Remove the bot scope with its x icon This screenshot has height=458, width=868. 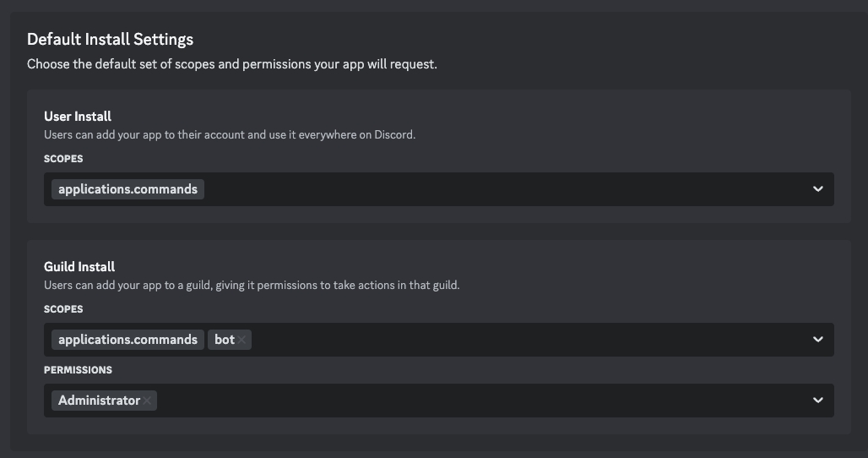click(242, 340)
